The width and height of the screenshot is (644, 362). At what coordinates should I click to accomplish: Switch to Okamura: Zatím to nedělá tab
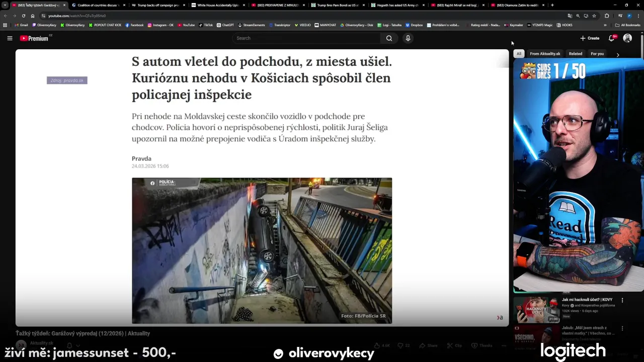517,5
